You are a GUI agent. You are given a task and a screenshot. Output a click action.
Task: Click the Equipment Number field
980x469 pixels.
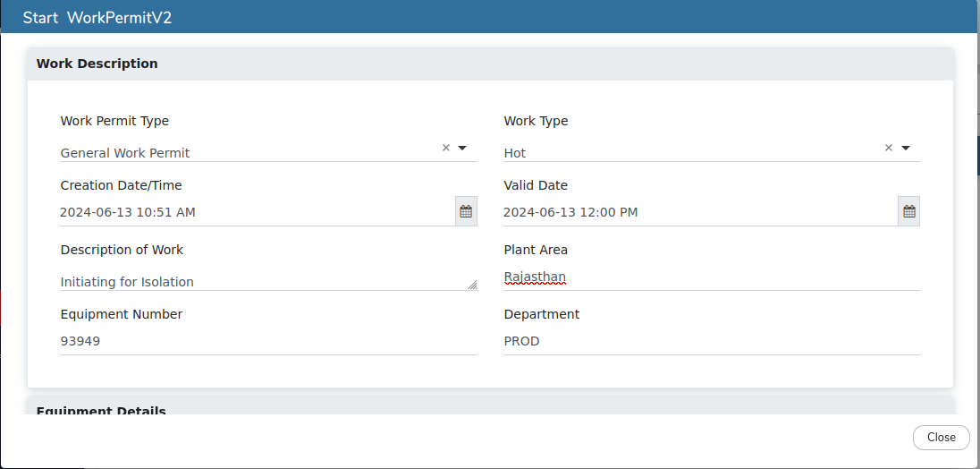(x=268, y=341)
